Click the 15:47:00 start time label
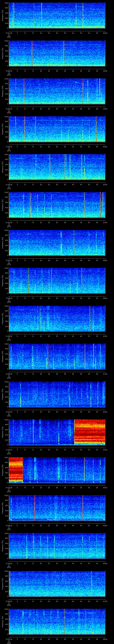This screenshot has height=644, width=114. (x=9, y=639)
